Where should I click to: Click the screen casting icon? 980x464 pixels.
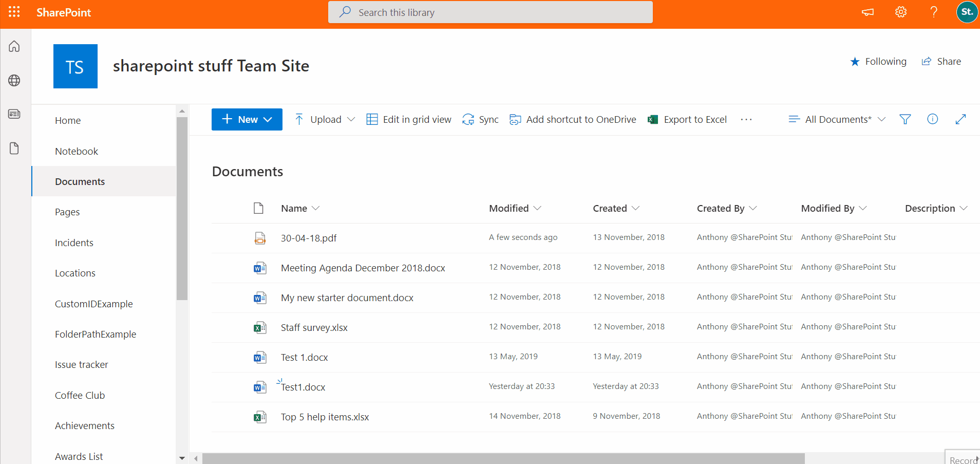click(x=868, y=12)
